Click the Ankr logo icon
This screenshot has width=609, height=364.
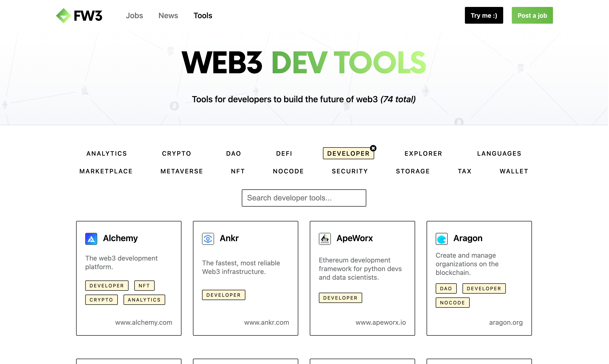(208, 239)
